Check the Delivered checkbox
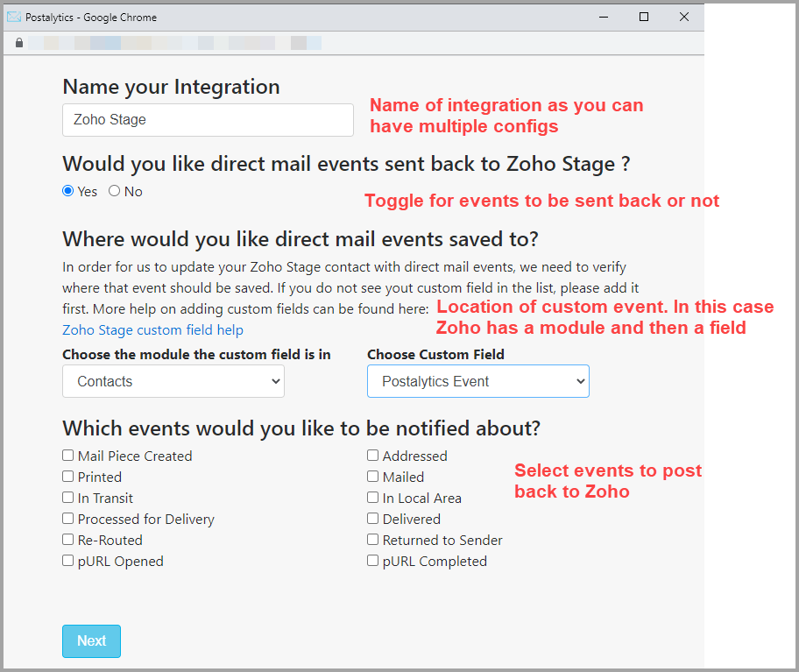 click(x=373, y=519)
